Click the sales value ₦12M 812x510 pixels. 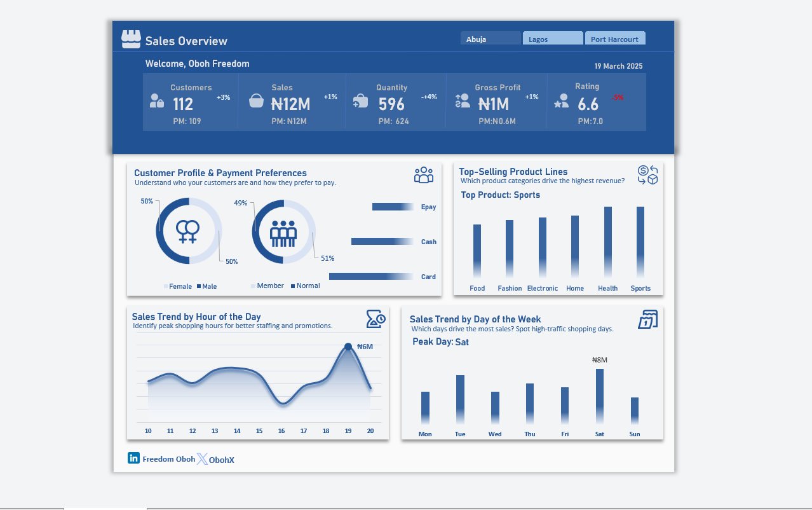click(290, 104)
